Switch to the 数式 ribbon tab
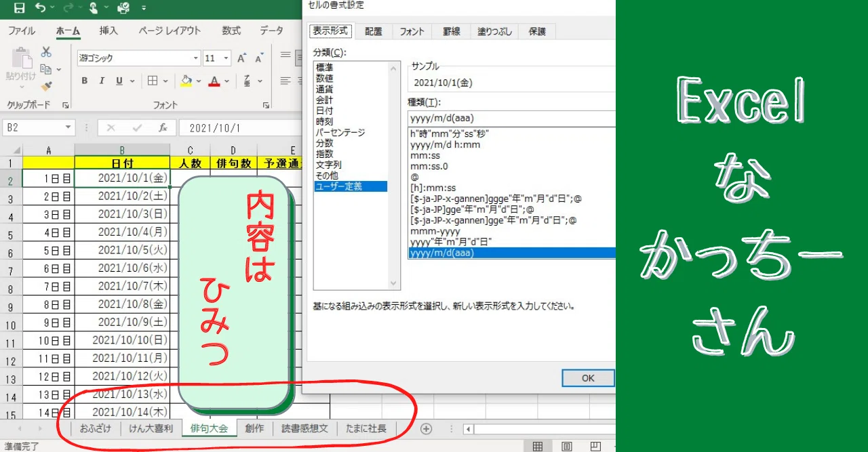The image size is (868, 452). point(231,30)
